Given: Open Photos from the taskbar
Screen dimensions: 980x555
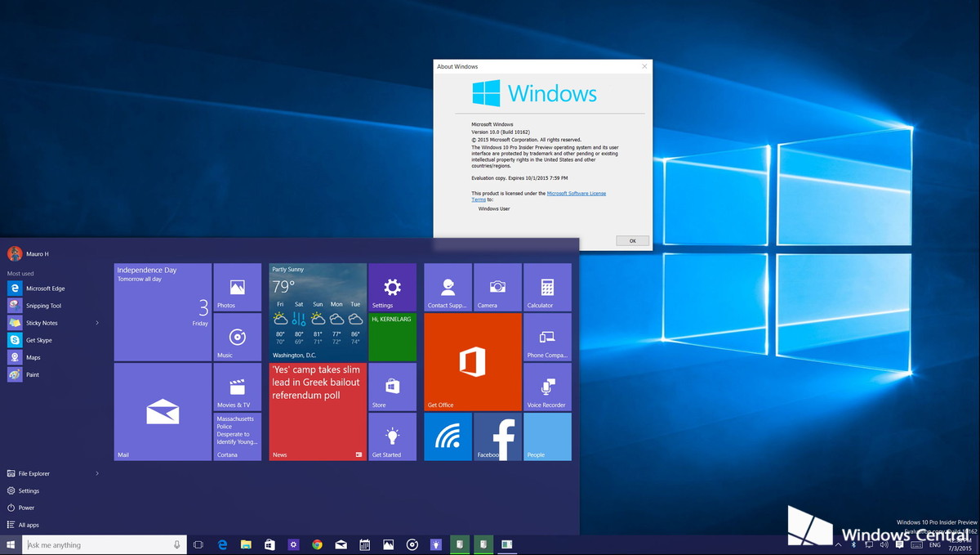Looking at the screenshot, I should coord(389,544).
